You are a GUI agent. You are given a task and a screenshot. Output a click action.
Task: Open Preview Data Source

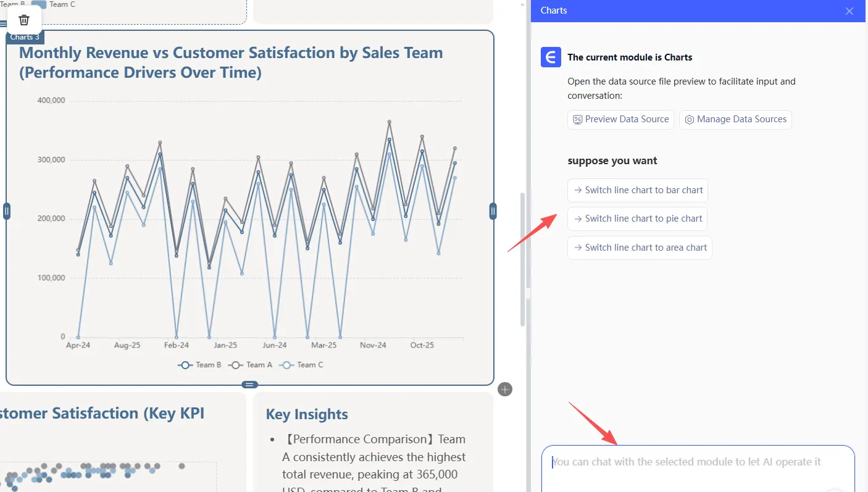click(620, 119)
